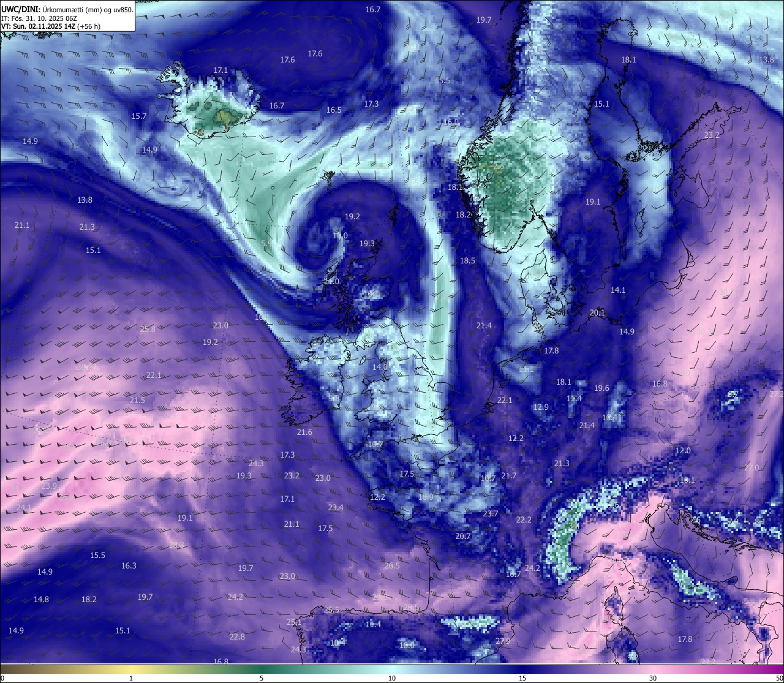Click the map value 27.9

click(x=503, y=641)
